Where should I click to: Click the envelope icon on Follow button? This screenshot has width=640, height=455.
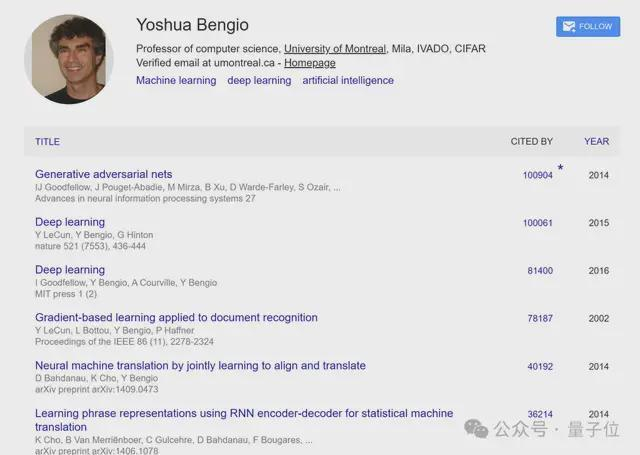click(x=569, y=27)
